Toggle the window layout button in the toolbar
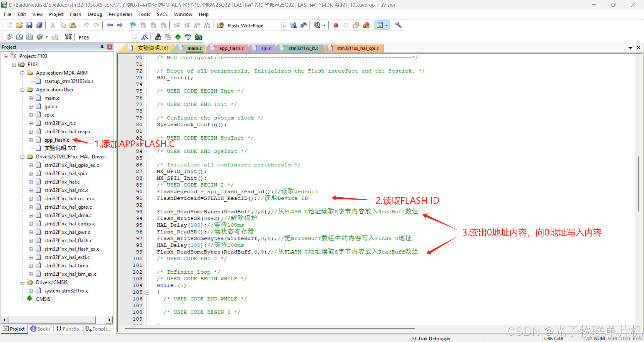The width and height of the screenshot is (644, 342). (380, 25)
